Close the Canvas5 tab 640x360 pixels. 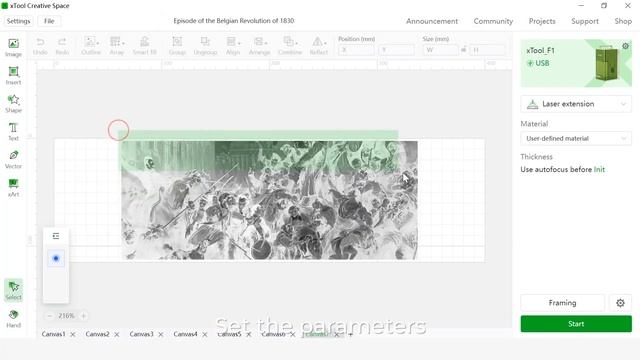click(x=249, y=334)
